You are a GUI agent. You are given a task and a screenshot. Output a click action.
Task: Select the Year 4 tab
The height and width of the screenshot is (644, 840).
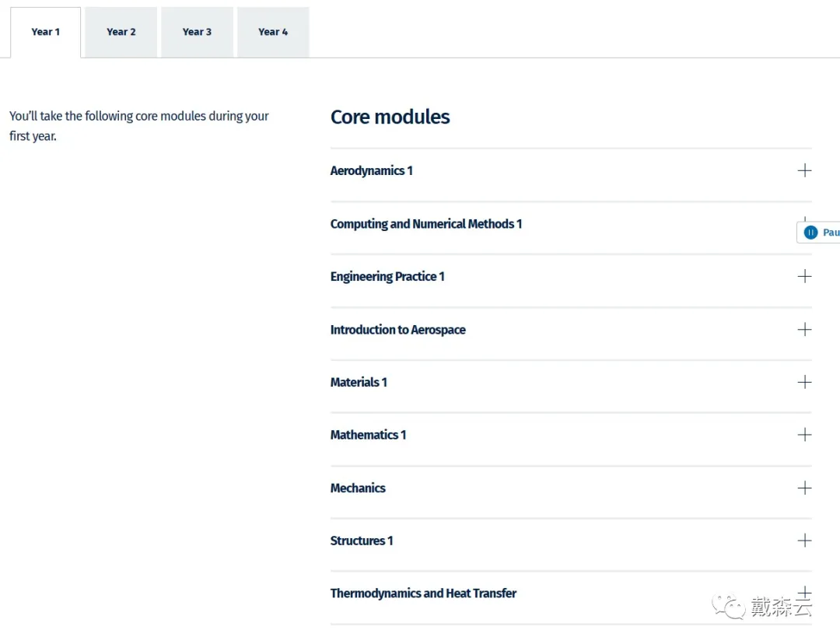(273, 32)
